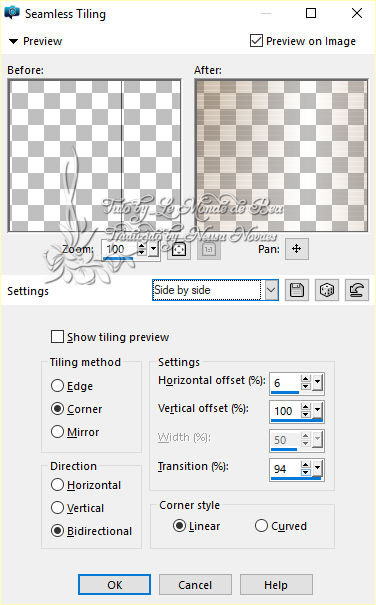Click the Seamless Tiling app icon in title bar
The height and width of the screenshot is (605, 376).
point(12,13)
